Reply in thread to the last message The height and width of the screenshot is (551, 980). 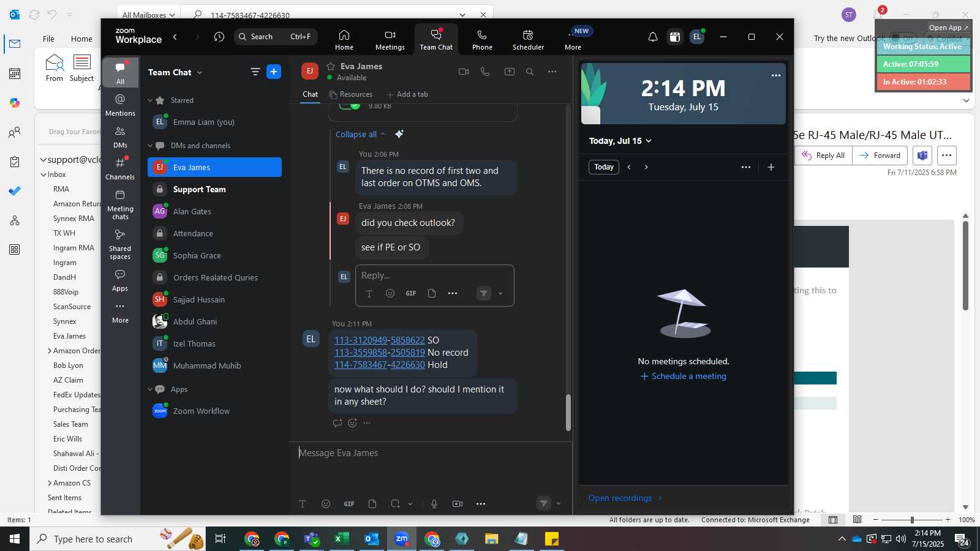coord(337,423)
